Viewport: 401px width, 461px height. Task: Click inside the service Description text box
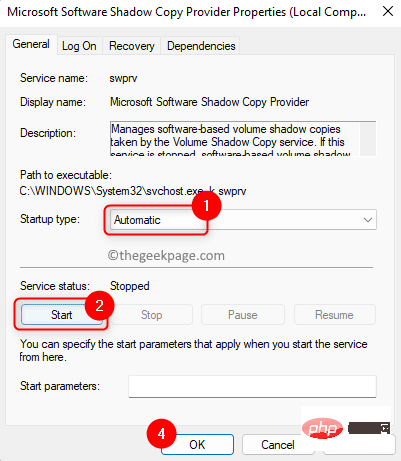click(235, 139)
